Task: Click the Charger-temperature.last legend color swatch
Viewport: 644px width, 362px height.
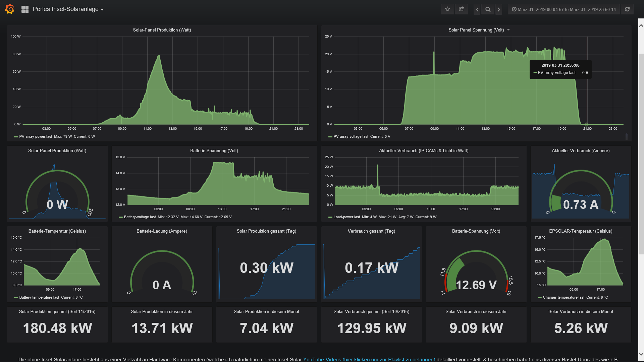Action: pyautogui.click(x=539, y=298)
